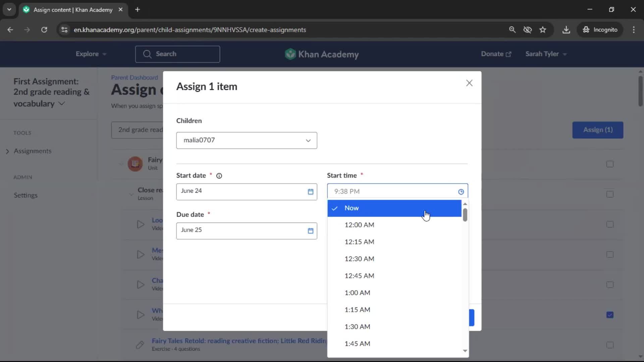Go to Parent Dashboard breadcrumb
644x362 pixels.
pos(135,78)
